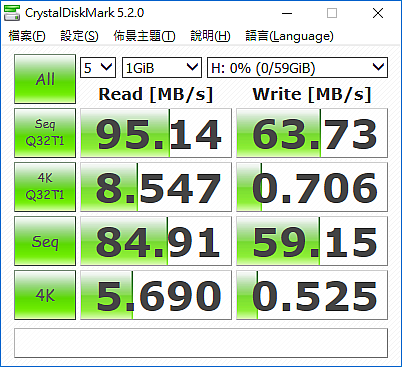This screenshot has height=367, width=402.
Task: Maximize the CrystalDiskMark window
Action: tap(332, 13)
